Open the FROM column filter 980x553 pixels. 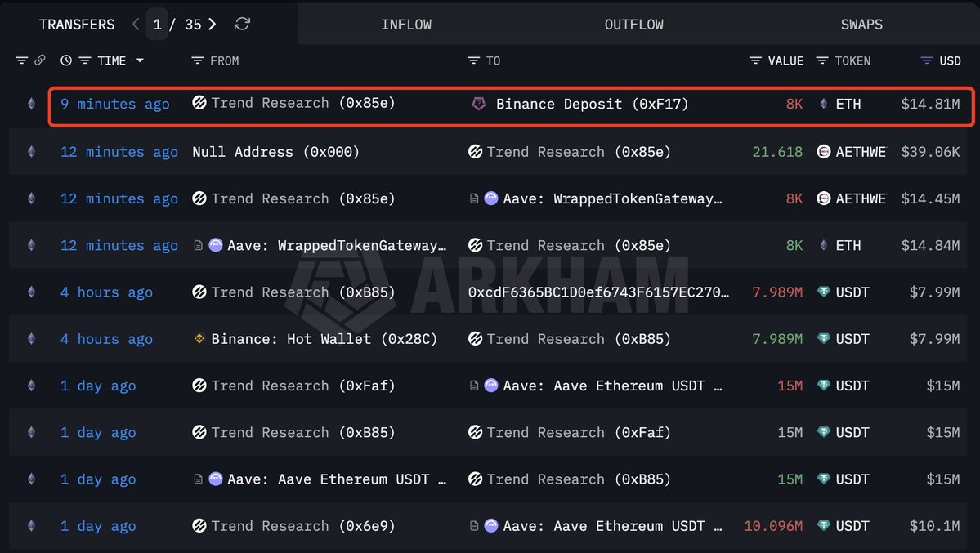(198, 60)
